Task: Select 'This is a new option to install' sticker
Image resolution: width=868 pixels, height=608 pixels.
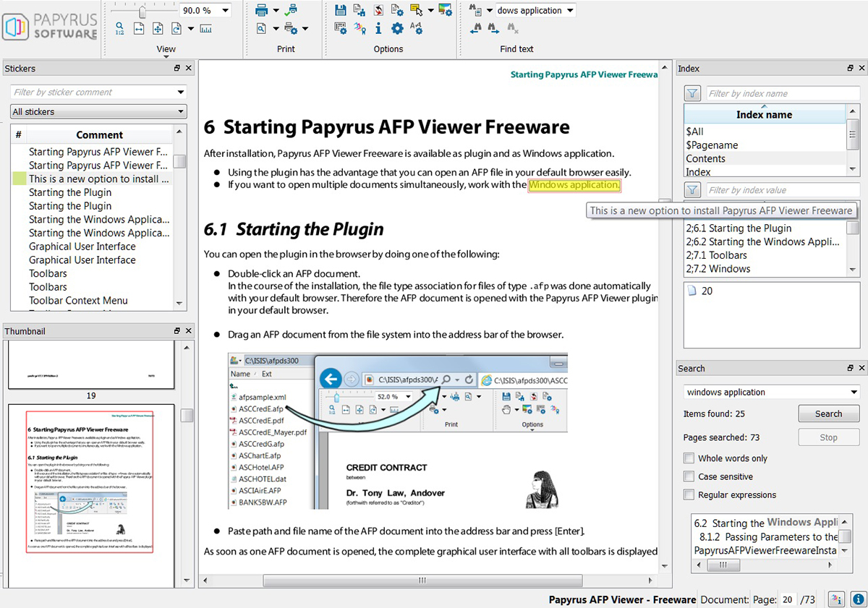Action: (98, 179)
